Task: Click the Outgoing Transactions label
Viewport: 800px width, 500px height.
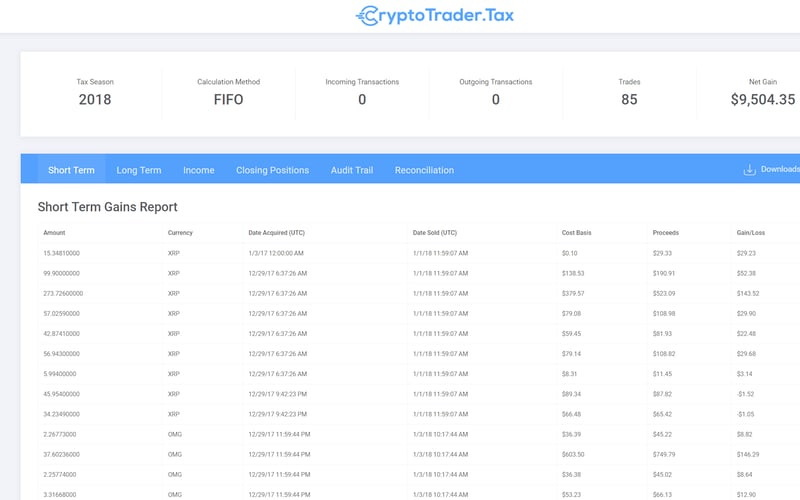Action: pos(495,82)
